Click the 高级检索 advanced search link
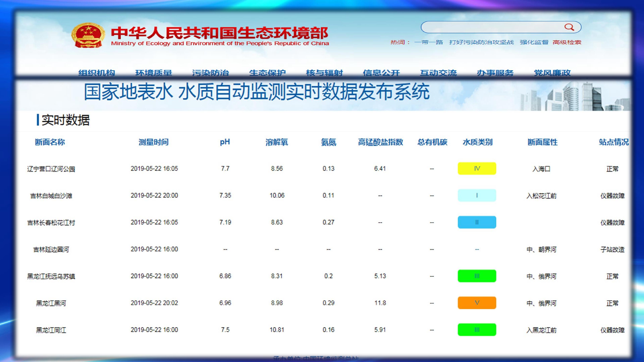This screenshot has height=362, width=644. pyautogui.click(x=567, y=42)
